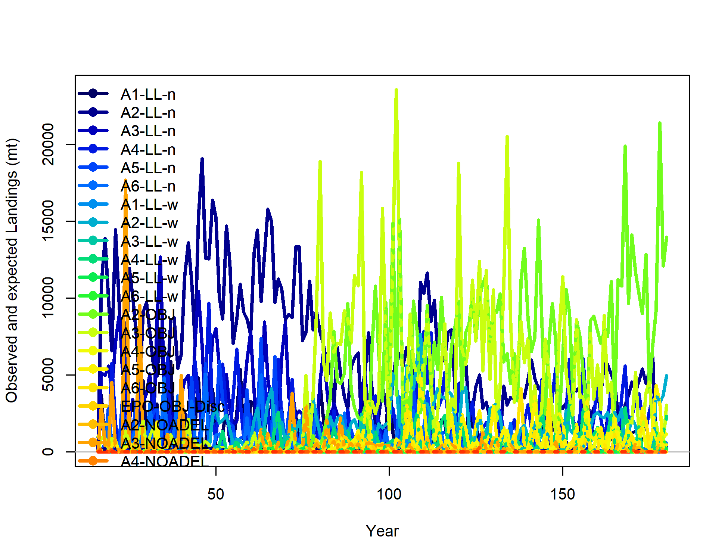Screen dimensions: 728x560
Task: Click the A4-OBJ legend label
Action: point(148,352)
